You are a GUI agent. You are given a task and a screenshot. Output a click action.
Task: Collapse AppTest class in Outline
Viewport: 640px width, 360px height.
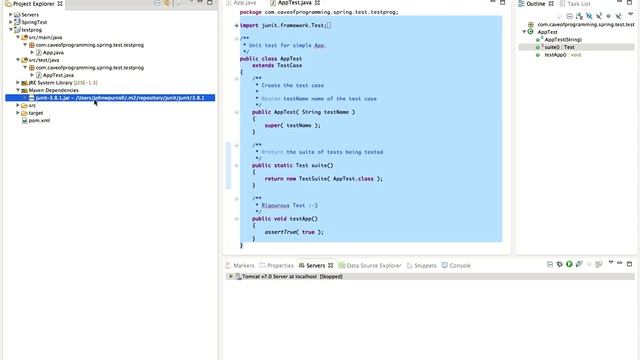coord(524,32)
